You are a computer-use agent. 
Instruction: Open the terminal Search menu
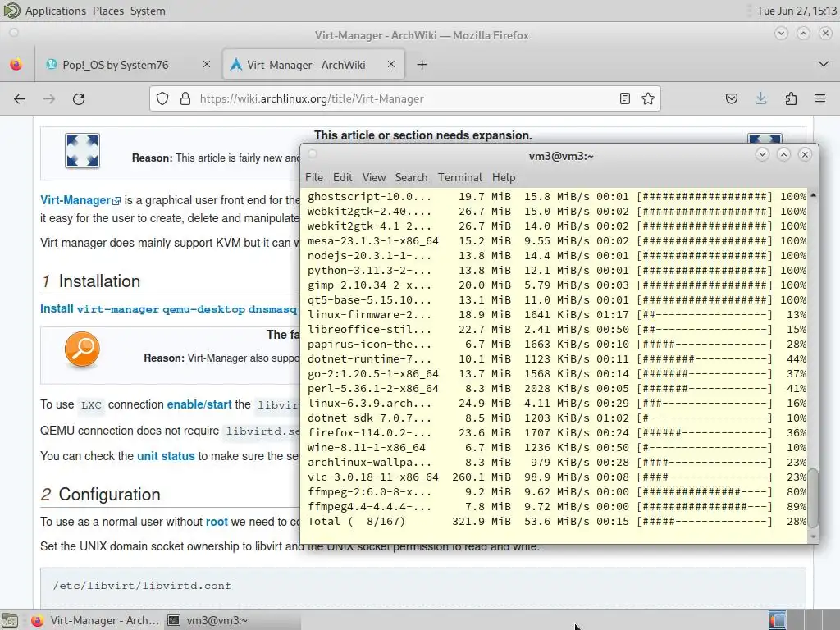(411, 177)
